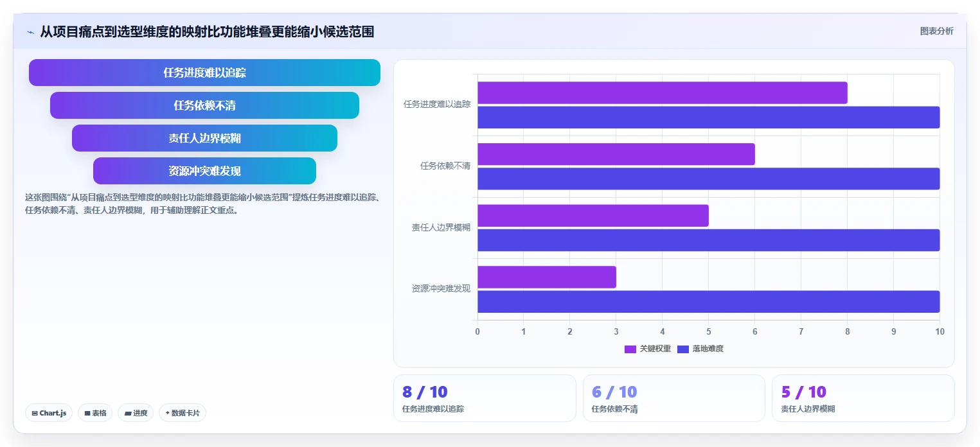The image size is (980, 447).
Task: Click the description paragraph under the funnel
Action: tap(203, 204)
